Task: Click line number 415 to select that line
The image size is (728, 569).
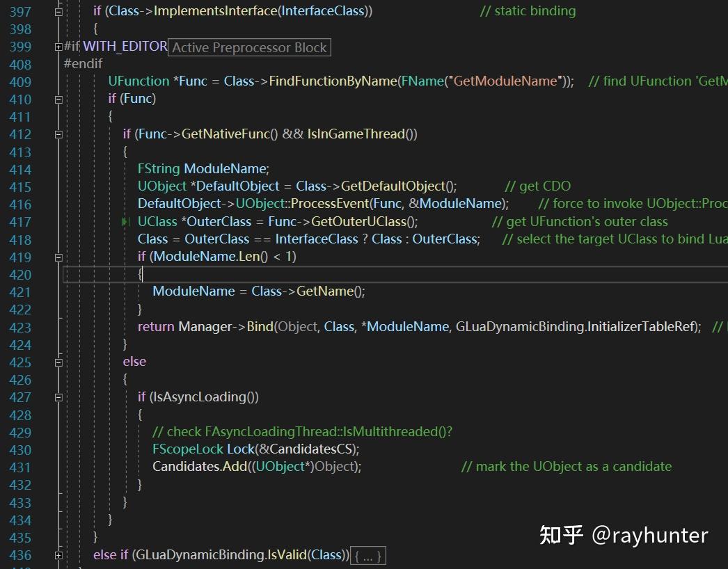Action: pos(21,186)
